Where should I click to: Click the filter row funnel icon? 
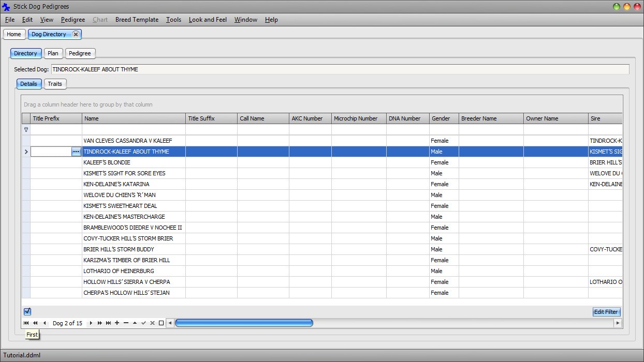[x=26, y=130]
